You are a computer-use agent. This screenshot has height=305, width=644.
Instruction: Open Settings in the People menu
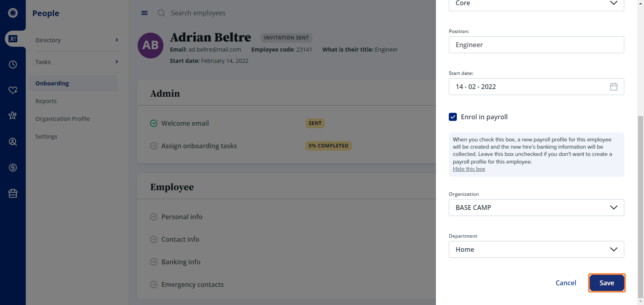coord(46,136)
